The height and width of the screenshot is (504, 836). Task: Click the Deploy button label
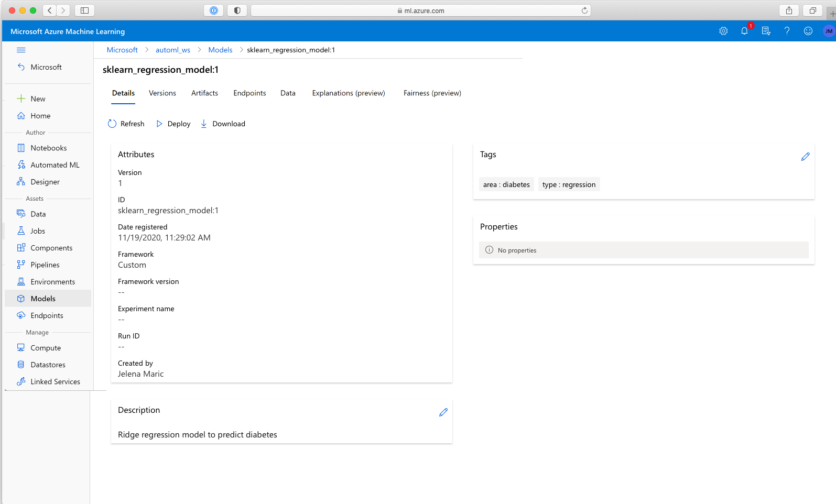pyautogui.click(x=179, y=124)
